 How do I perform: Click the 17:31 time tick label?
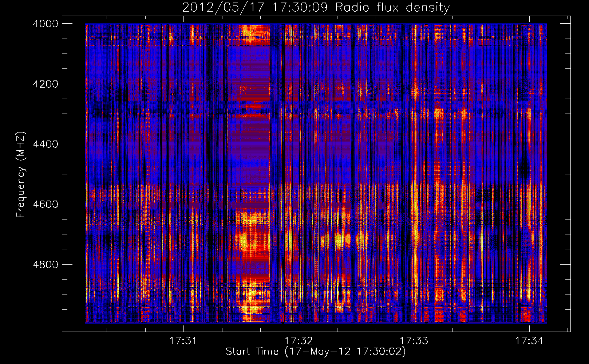(183, 341)
